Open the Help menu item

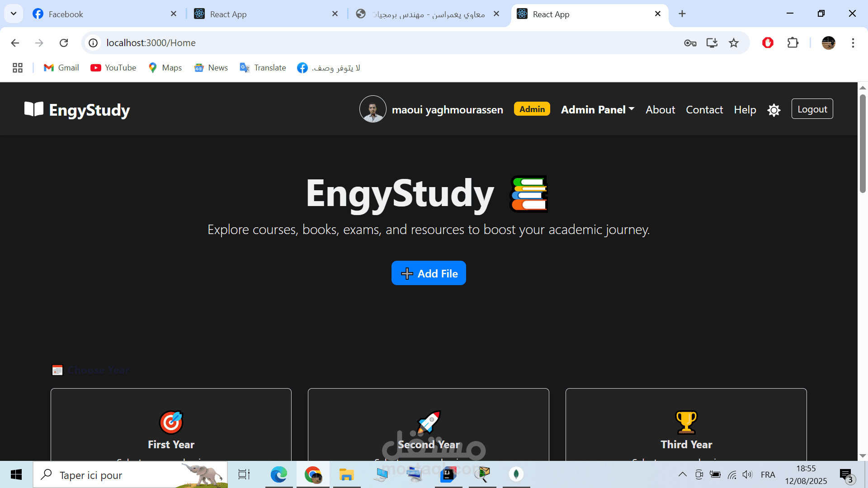pyautogui.click(x=745, y=109)
